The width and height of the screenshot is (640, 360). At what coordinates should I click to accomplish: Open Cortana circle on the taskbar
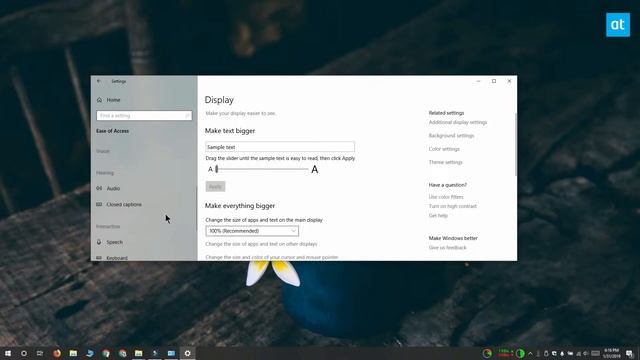pos(24,353)
